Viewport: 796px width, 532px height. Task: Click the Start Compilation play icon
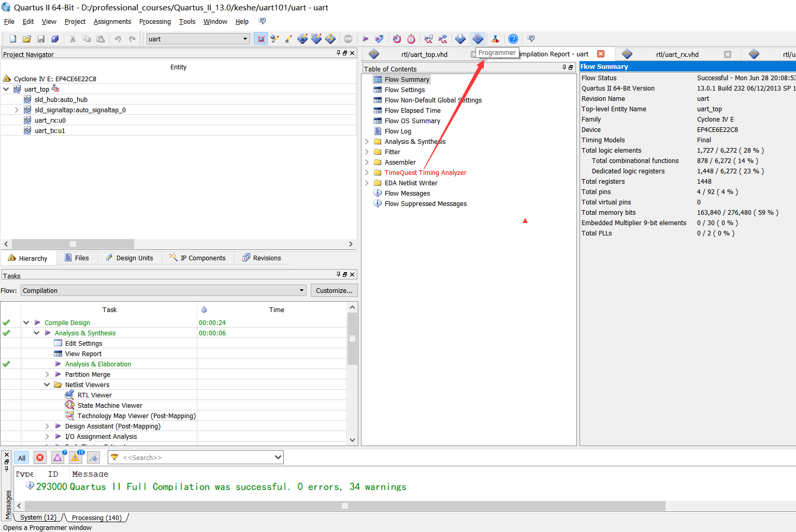pyautogui.click(x=366, y=39)
